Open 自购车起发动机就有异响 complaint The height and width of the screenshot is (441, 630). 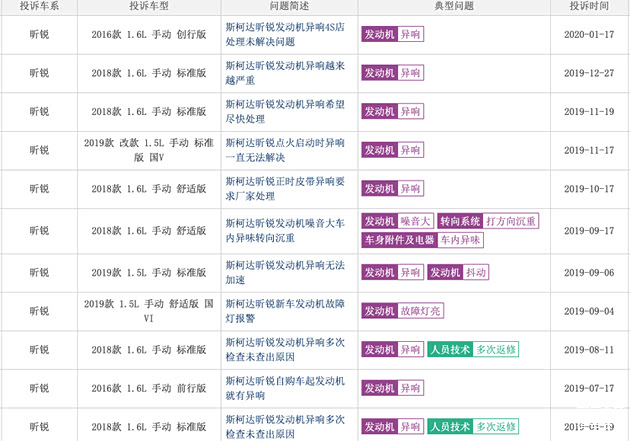pos(288,388)
